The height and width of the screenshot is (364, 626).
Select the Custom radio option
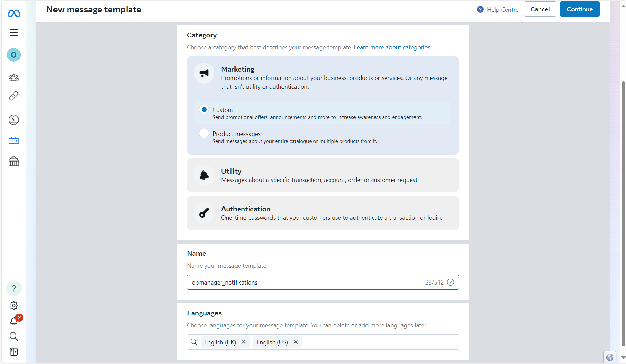point(204,110)
